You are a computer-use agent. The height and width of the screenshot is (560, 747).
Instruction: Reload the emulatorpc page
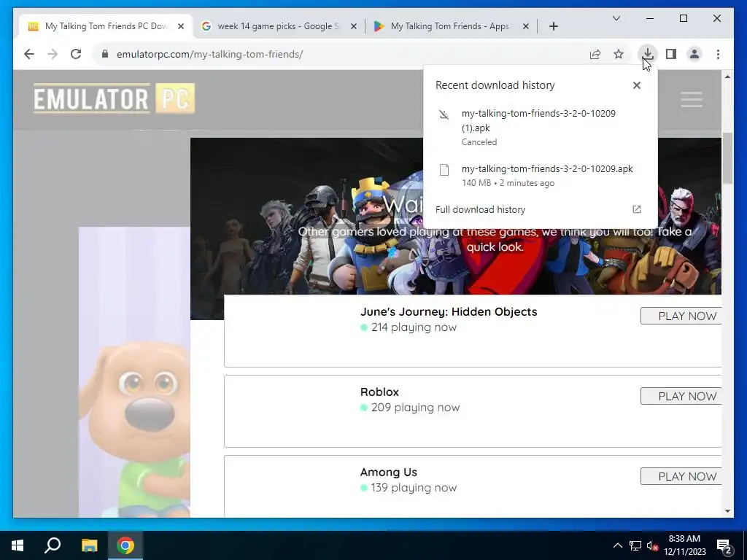76,54
